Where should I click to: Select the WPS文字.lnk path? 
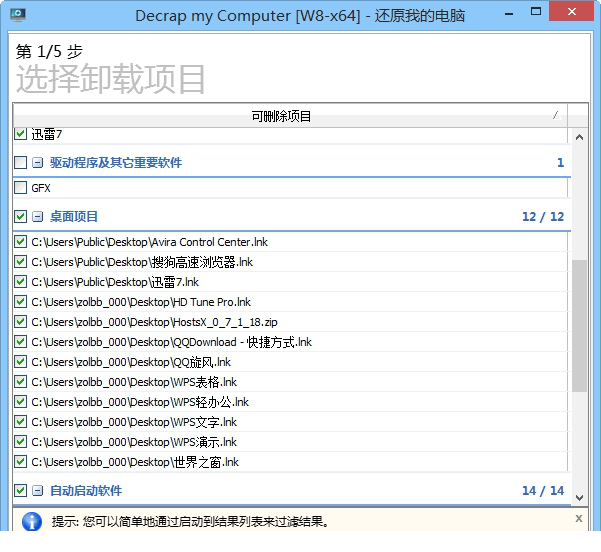[134, 422]
